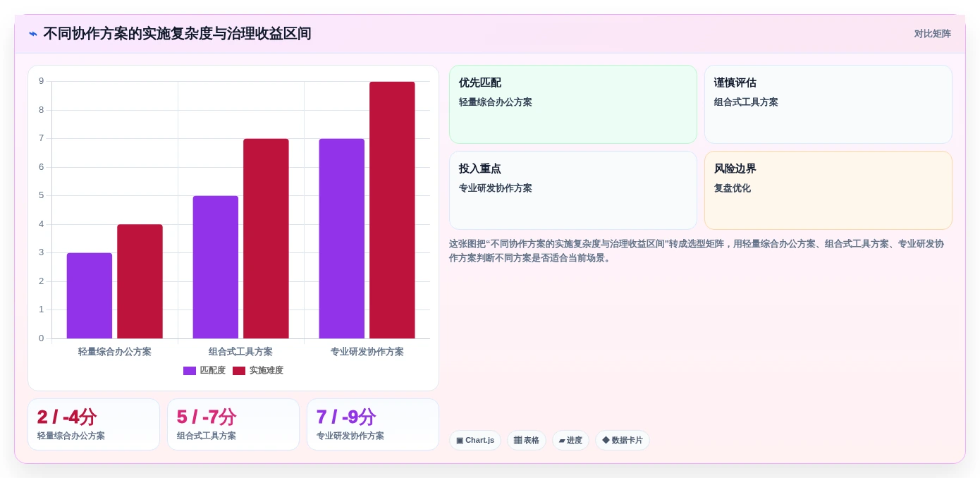The width and height of the screenshot is (980, 478).
Task: Click the 对比矩阵 label in header
Action: 932,34
